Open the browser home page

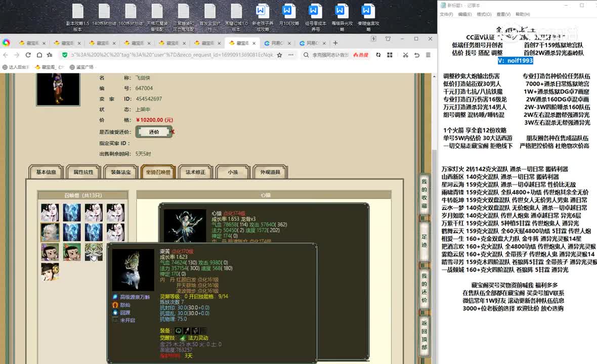(39, 55)
